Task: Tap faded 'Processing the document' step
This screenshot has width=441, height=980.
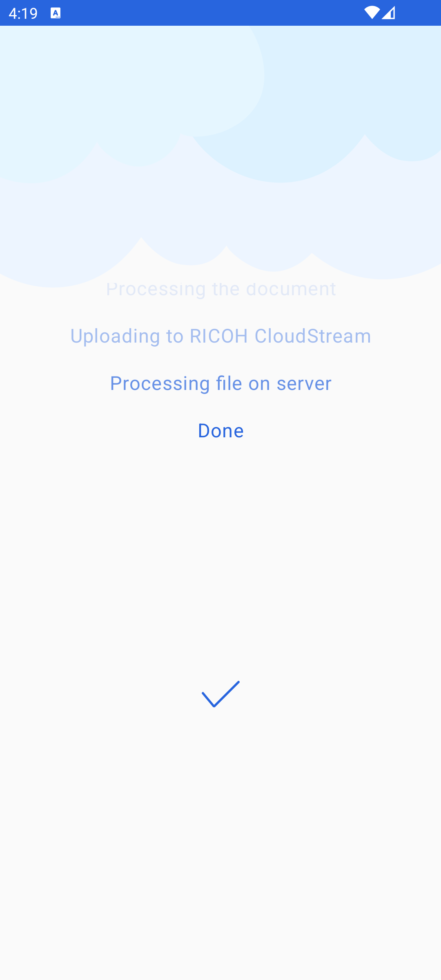Action: pos(220,289)
